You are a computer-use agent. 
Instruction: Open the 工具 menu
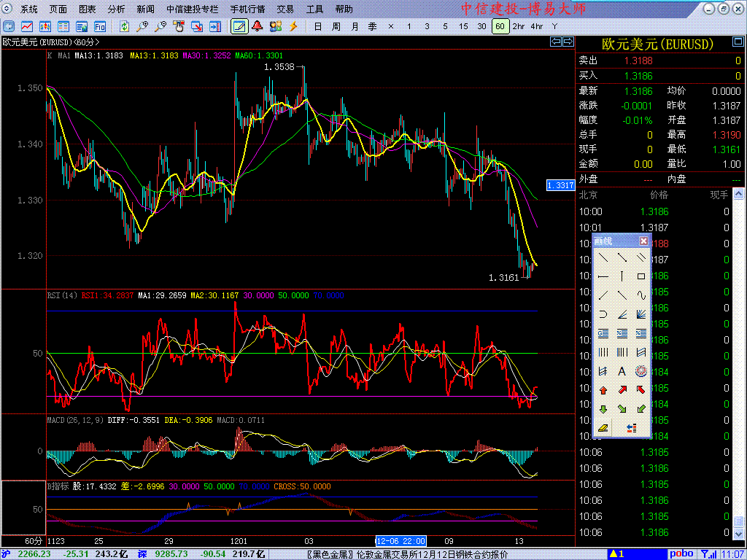(x=314, y=9)
